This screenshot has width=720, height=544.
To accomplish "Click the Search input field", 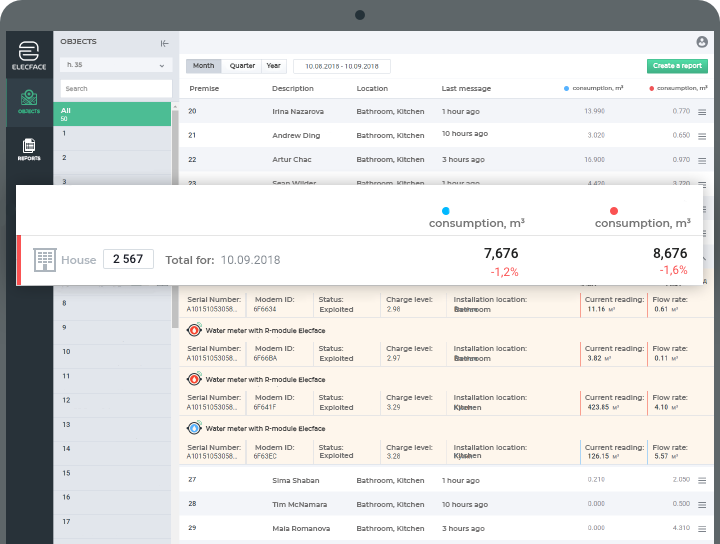I will tap(116, 89).
